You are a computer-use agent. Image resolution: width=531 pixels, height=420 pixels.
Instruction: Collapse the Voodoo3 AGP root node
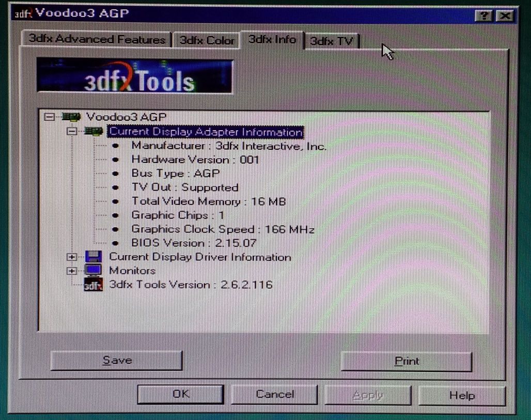[x=50, y=117]
